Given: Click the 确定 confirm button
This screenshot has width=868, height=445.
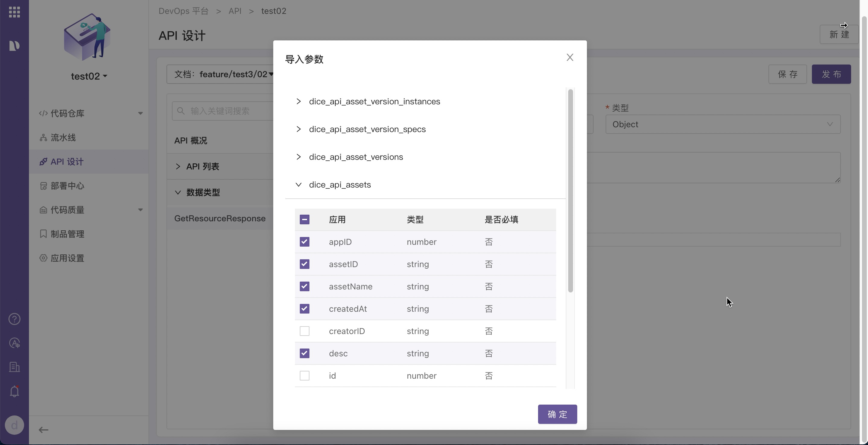Looking at the screenshot, I should pos(557,414).
